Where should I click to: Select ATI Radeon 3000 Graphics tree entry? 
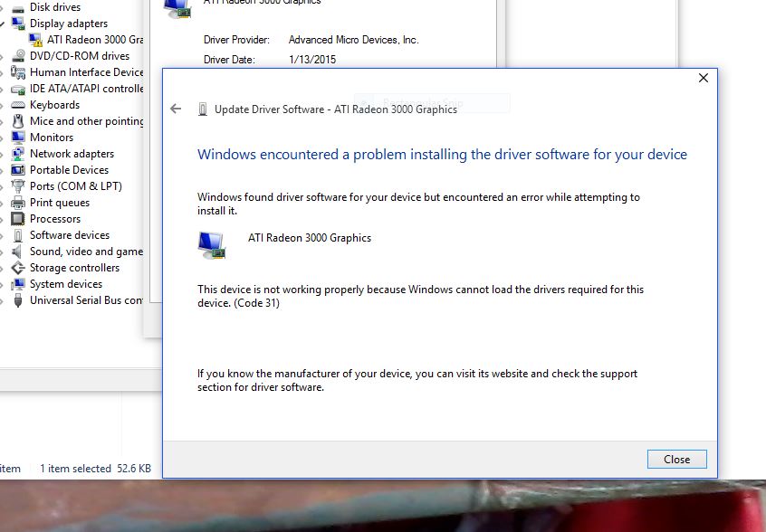tap(95, 40)
